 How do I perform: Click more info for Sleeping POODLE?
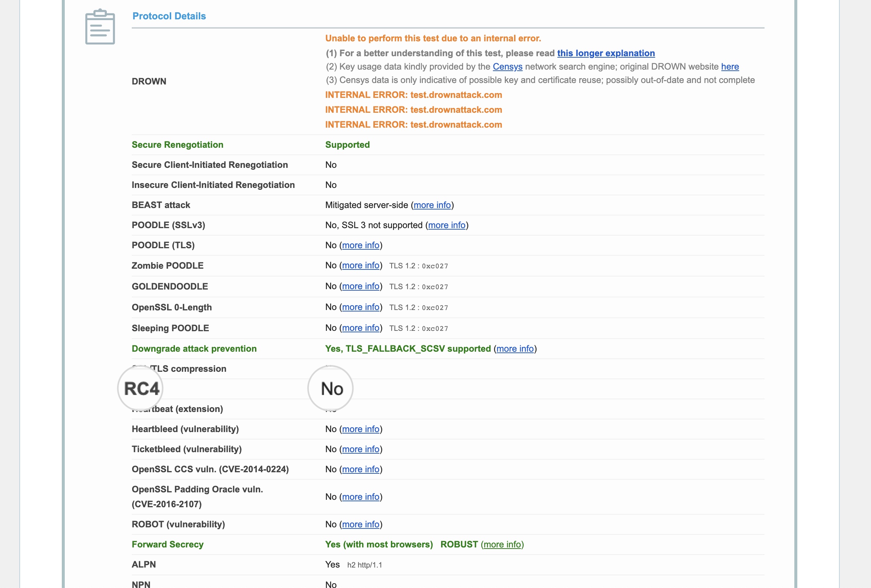tap(361, 328)
